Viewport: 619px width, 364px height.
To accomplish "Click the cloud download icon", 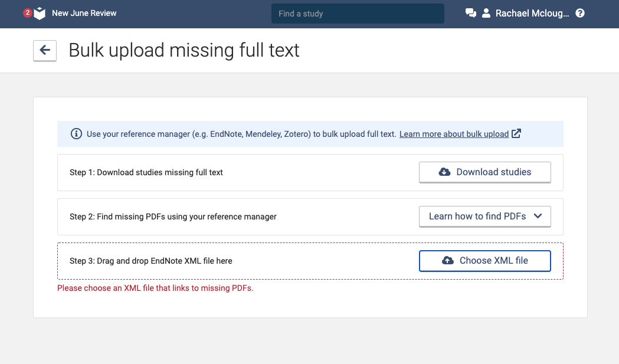I will pyautogui.click(x=444, y=172).
